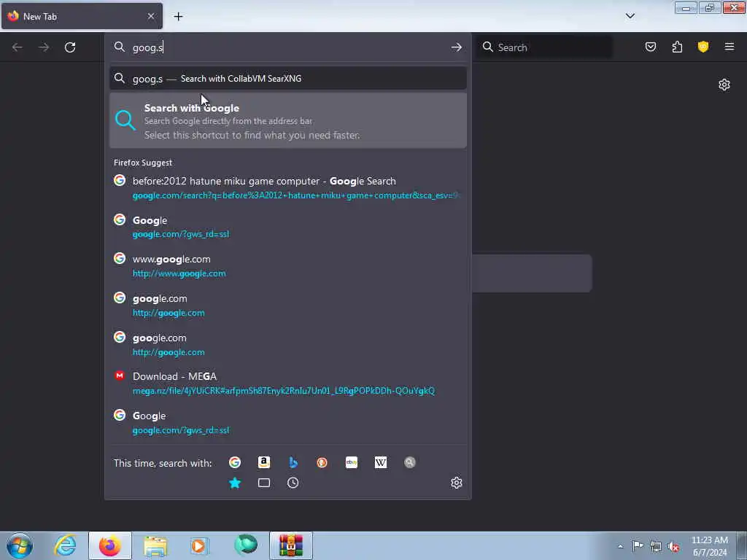Go forward one page
This screenshot has width=747, height=560.
coord(44,47)
